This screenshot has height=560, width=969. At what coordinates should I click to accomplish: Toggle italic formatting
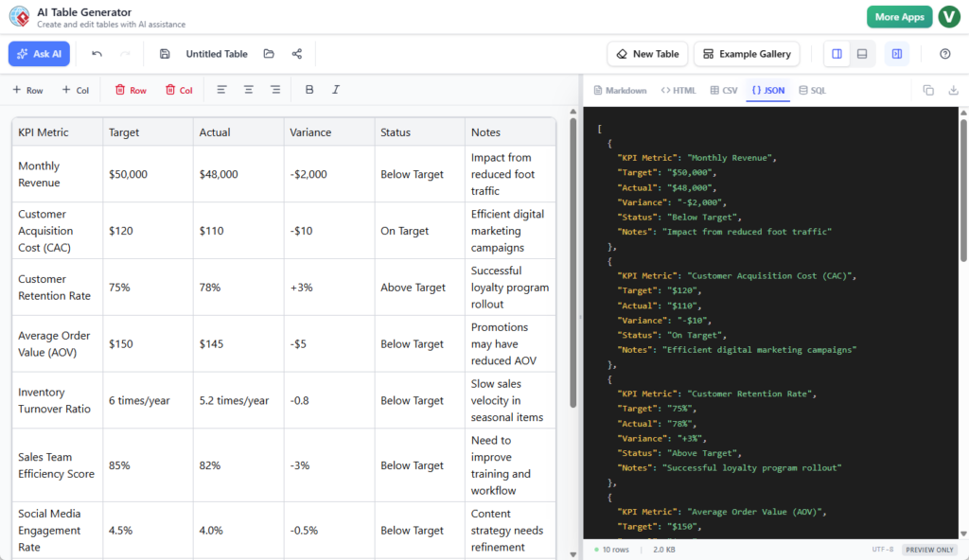pyautogui.click(x=335, y=89)
